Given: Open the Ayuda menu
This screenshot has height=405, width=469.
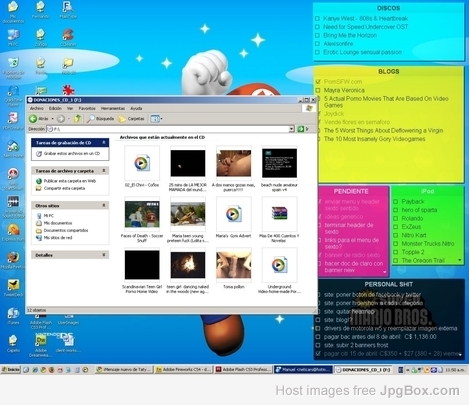Looking at the screenshot, I should tap(136, 108).
